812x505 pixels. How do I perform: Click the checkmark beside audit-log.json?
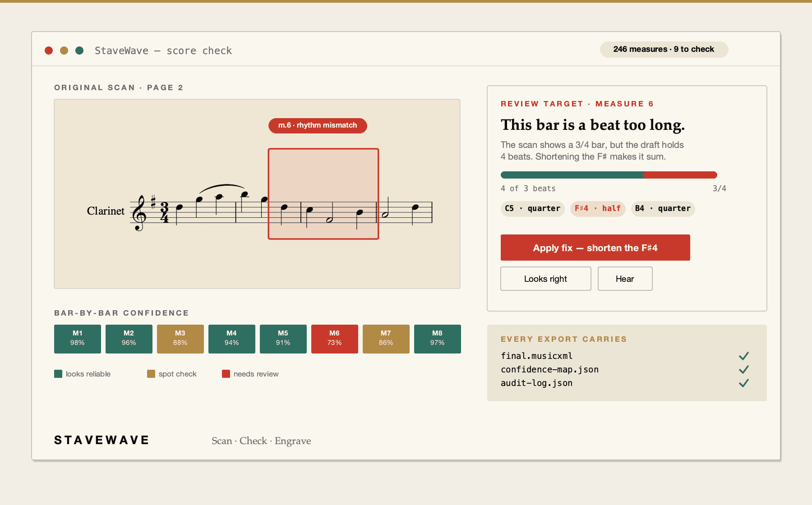744,383
